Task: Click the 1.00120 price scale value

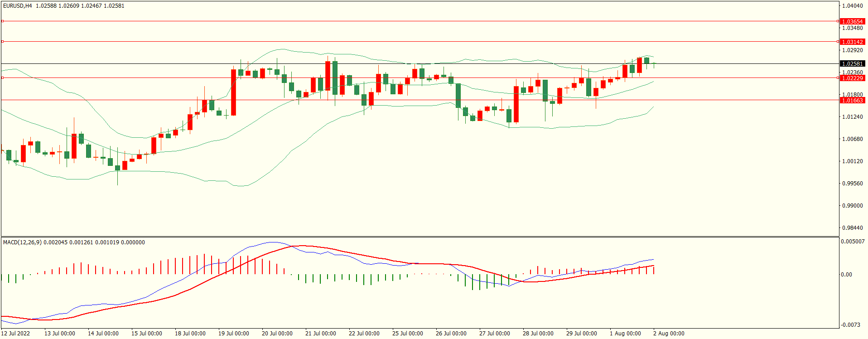Action: click(x=852, y=161)
